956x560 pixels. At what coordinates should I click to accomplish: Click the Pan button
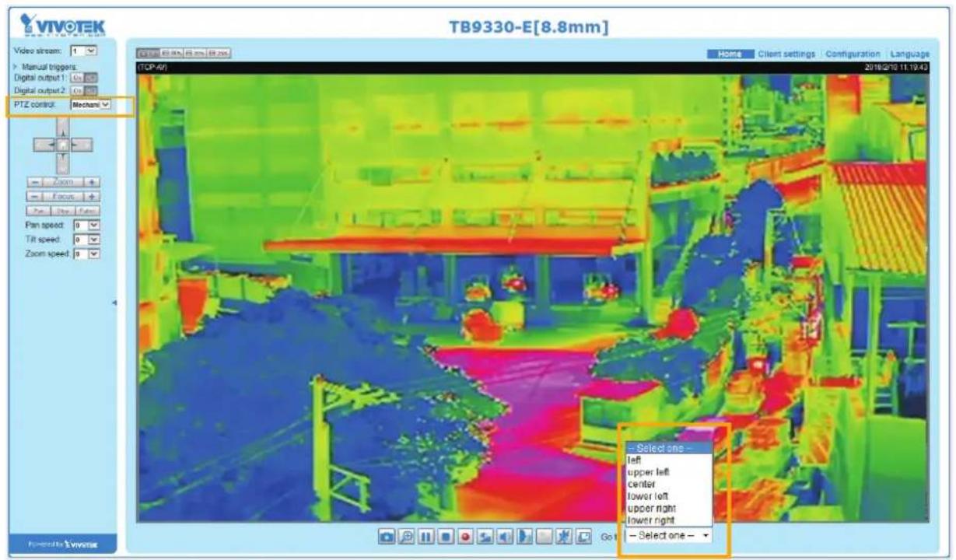pyautogui.click(x=39, y=211)
